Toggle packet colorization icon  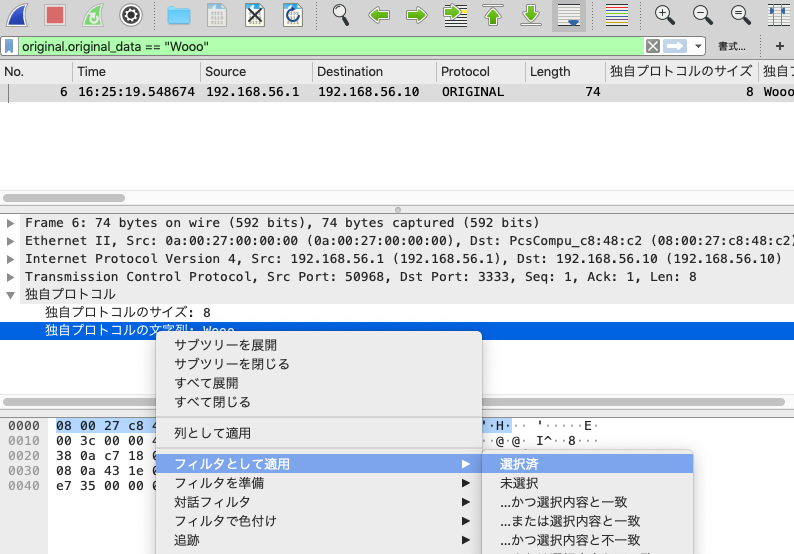[x=618, y=15]
